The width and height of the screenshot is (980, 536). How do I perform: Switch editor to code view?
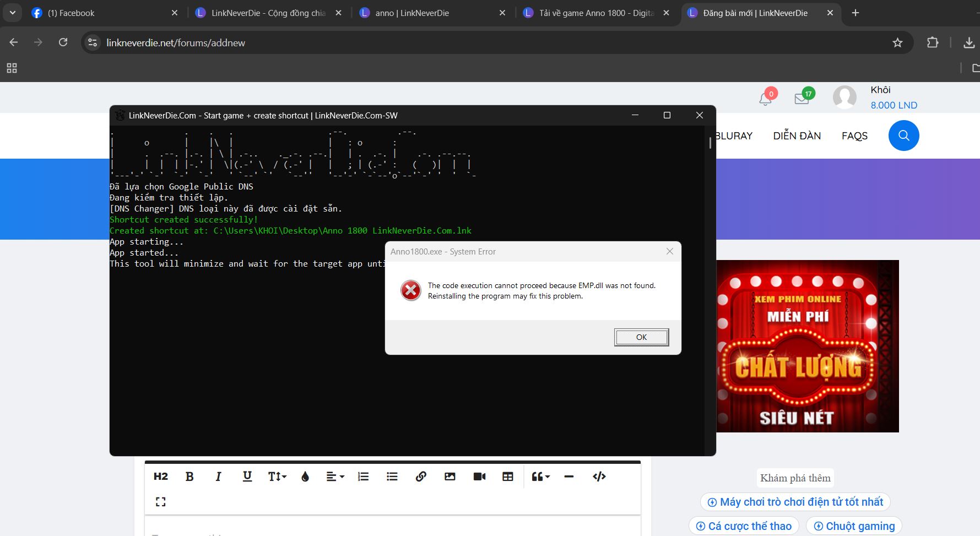(599, 477)
